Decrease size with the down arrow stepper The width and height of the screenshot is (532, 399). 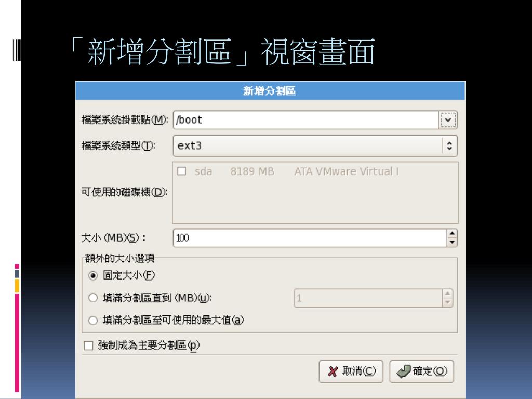(x=452, y=242)
